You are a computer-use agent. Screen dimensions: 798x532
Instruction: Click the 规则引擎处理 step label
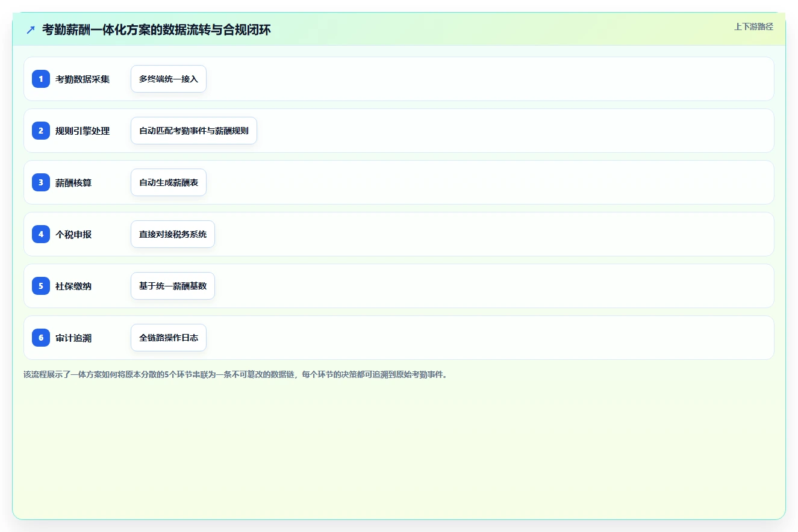click(83, 131)
